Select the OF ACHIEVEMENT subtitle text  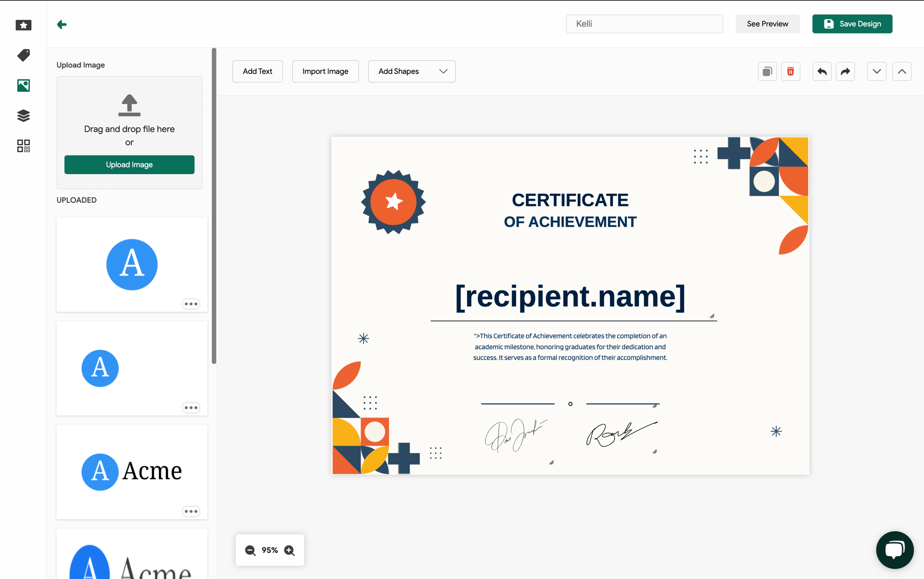click(x=570, y=222)
